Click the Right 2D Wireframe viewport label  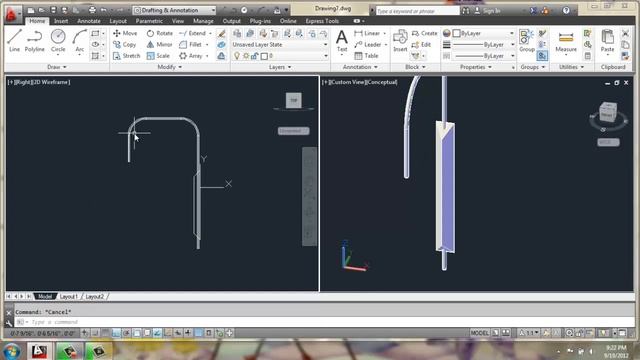click(39, 82)
